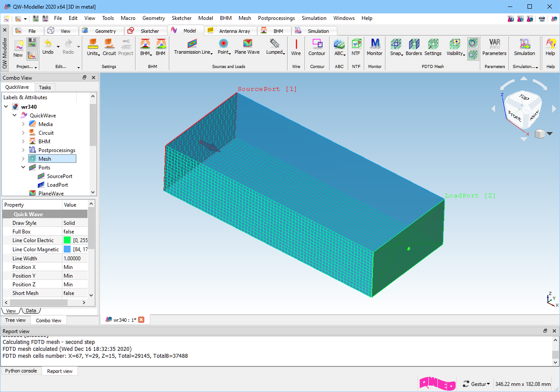Open the Circuit settings tool

109,47
